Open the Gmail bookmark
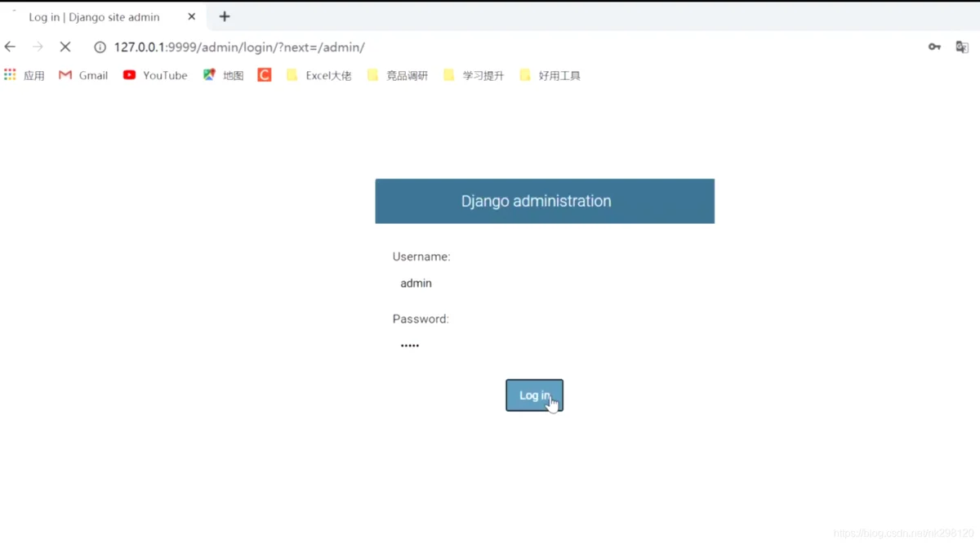This screenshot has height=545, width=980. click(x=83, y=75)
